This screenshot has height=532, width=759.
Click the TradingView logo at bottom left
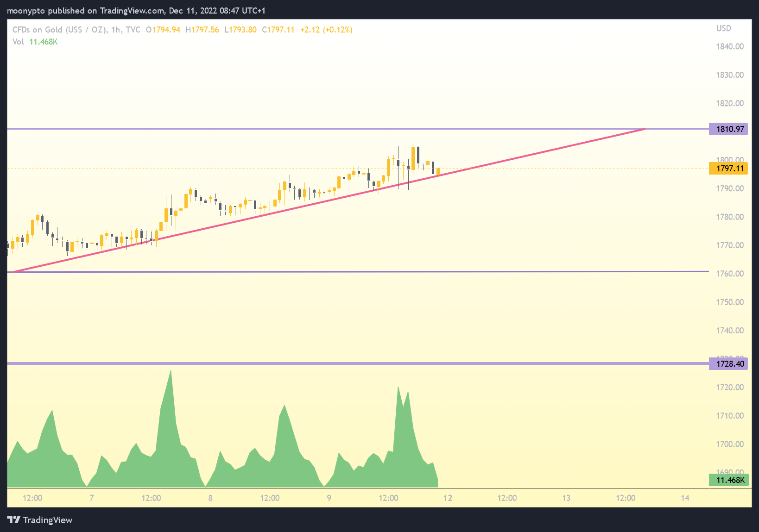coord(40,520)
